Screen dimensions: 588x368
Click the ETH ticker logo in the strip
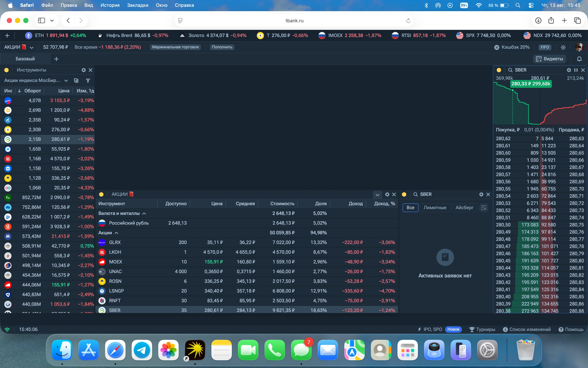[x=29, y=36]
